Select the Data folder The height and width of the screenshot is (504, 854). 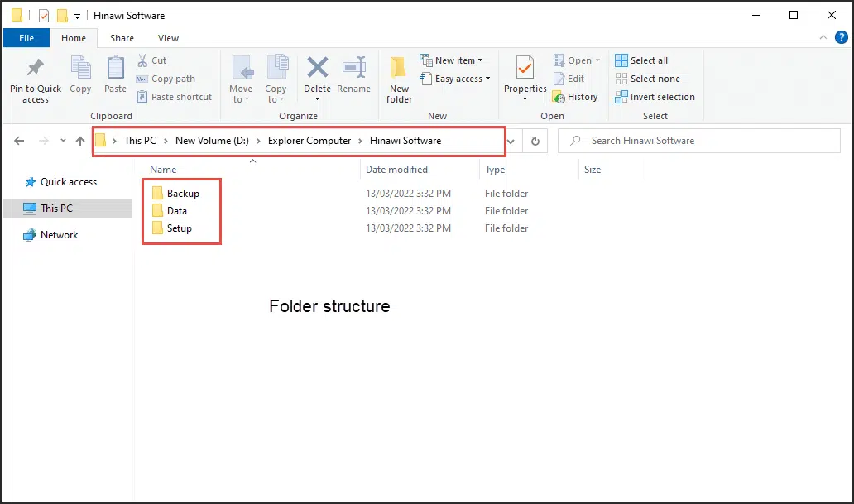176,211
